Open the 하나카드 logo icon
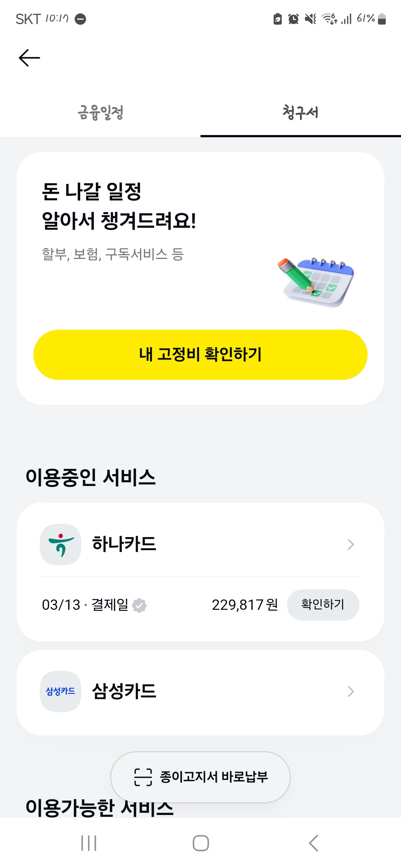This screenshot has height=868, width=401. (x=61, y=544)
